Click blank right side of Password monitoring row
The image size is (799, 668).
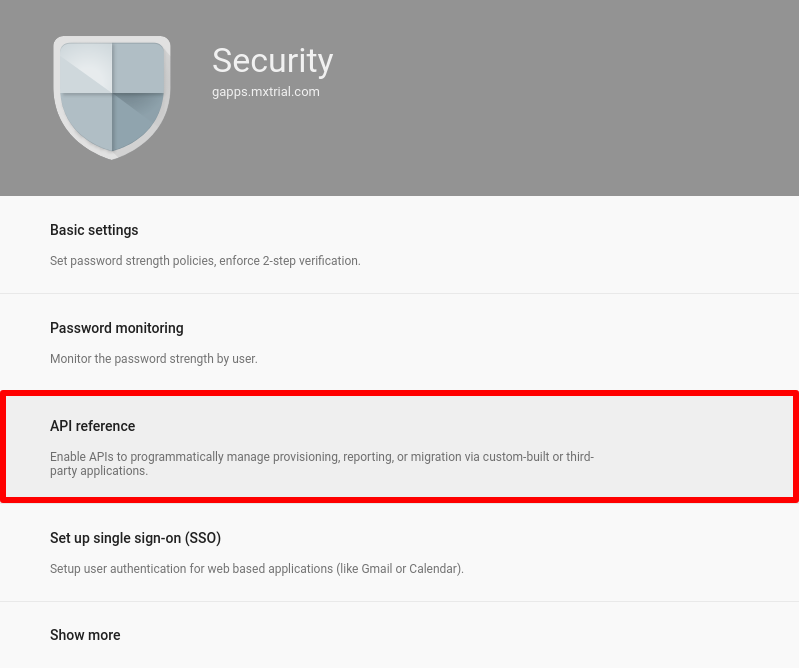611,342
